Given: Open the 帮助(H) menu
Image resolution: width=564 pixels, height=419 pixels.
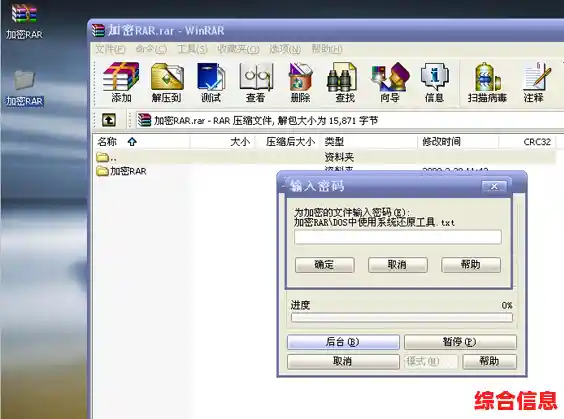Looking at the screenshot, I should coord(327,49).
